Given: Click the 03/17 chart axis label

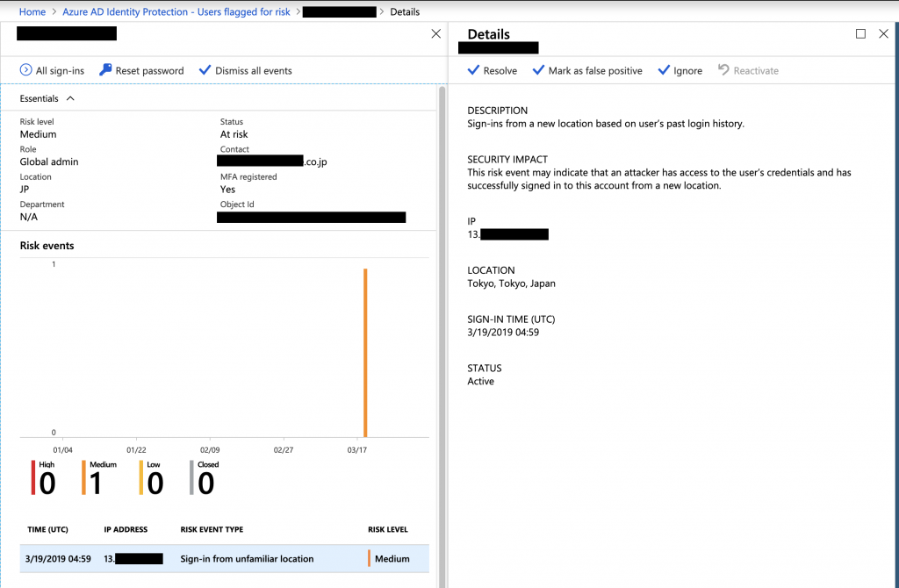Looking at the screenshot, I should point(356,450).
